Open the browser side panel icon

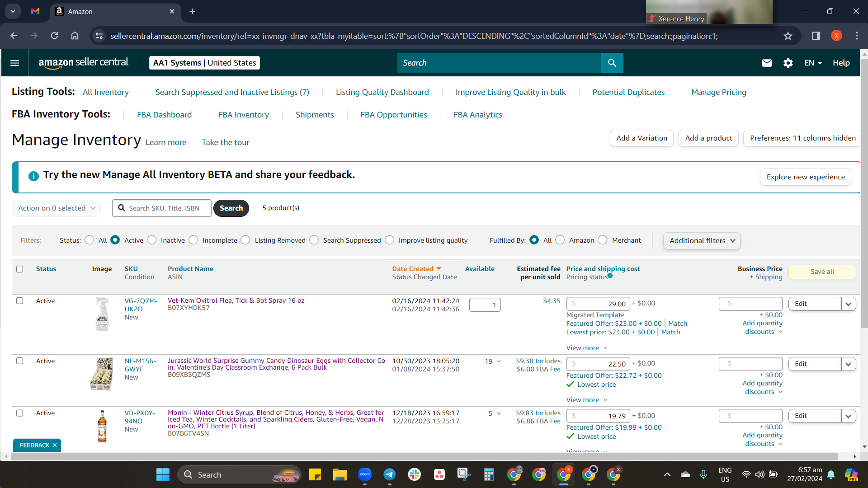[x=816, y=36]
